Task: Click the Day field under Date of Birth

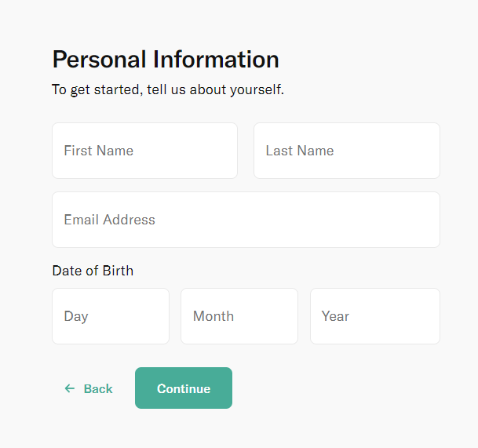Action: [x=111, y=316]
